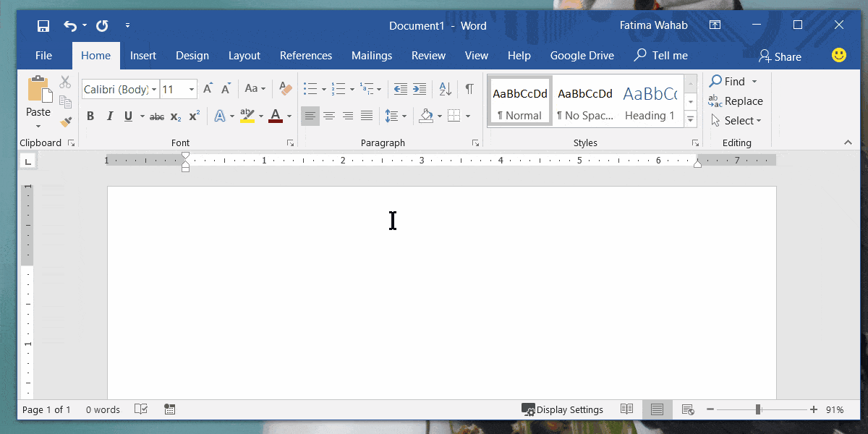Toggle Show/Hide paragraph marks
This screenshot has width=868, height=434.
(x=469, y=89)
